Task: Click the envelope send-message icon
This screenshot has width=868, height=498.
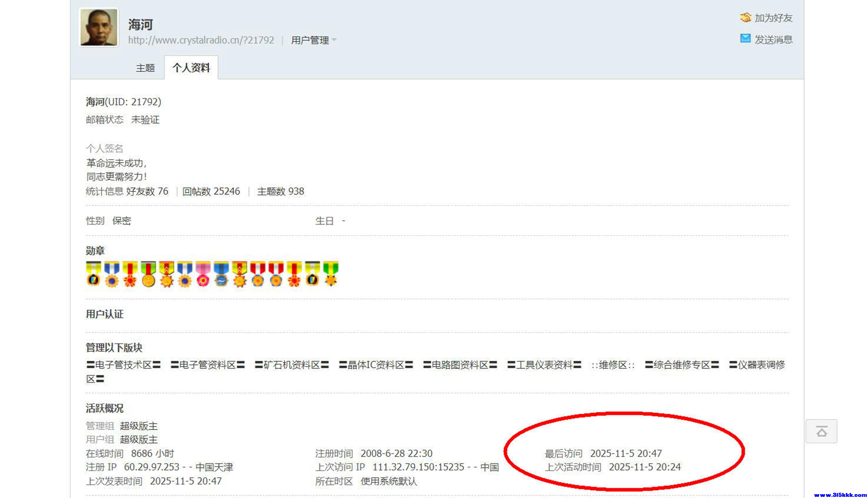Action: click(x=745, y=38)
